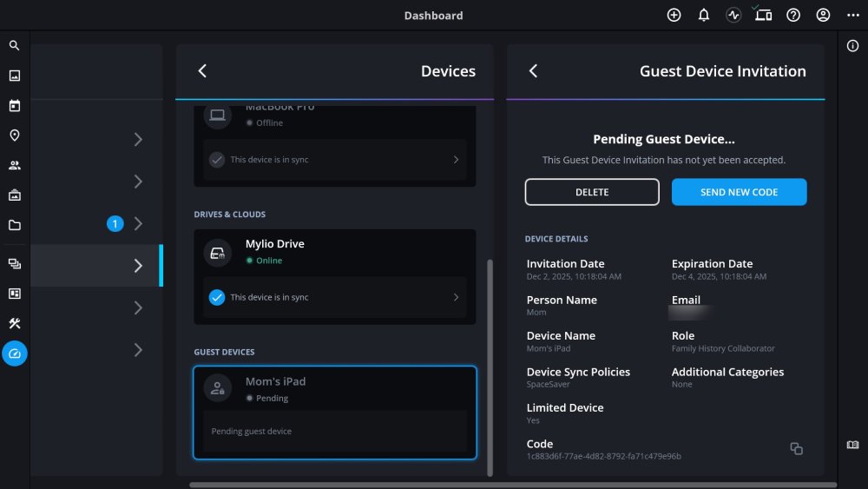This screenshot has height=489, width=868.
Task: Click the blue Mylio Drive sync checkmark
Action: click(217, 297)
